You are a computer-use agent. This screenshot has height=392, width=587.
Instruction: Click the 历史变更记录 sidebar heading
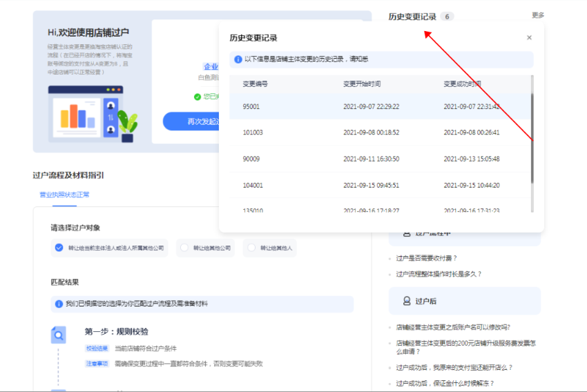(412, 17)
